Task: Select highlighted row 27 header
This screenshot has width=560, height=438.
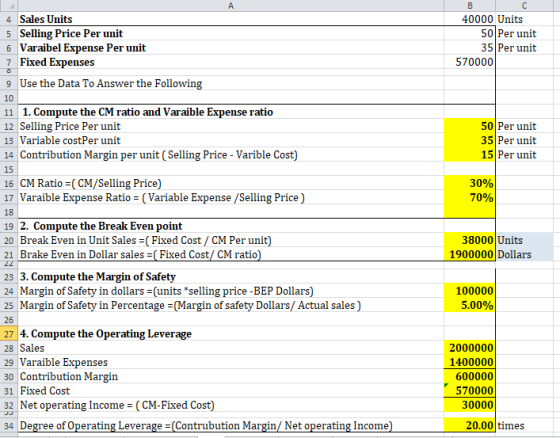Action: pyautogui.click(x=9, y=334)
